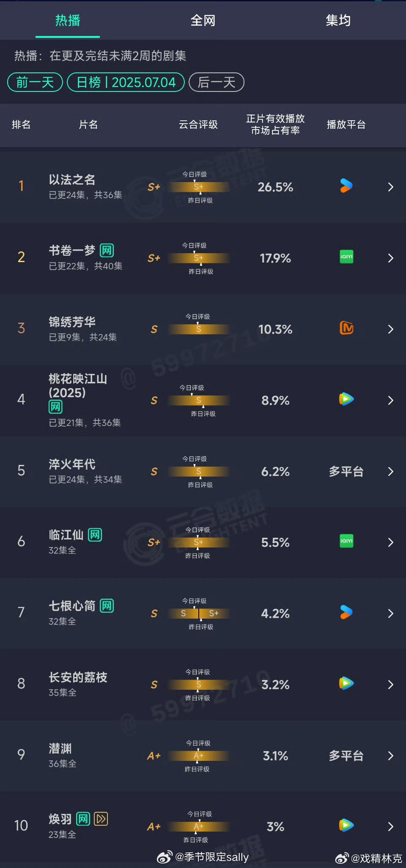Expand the 潜渊 row arrow
Viewport: 406px width, 868px height.
391,756
